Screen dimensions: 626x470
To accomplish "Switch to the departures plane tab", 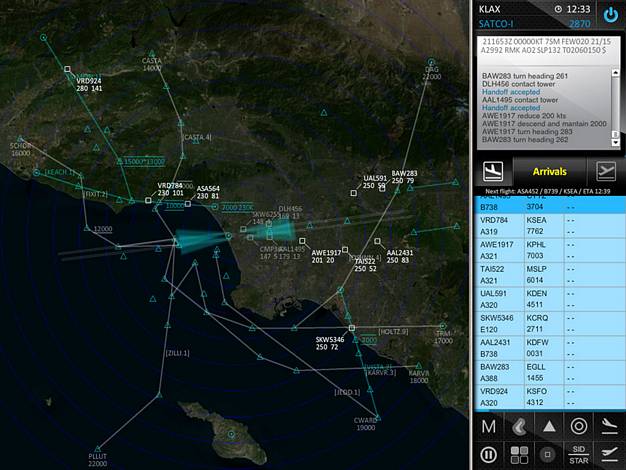I will point(605,171).
